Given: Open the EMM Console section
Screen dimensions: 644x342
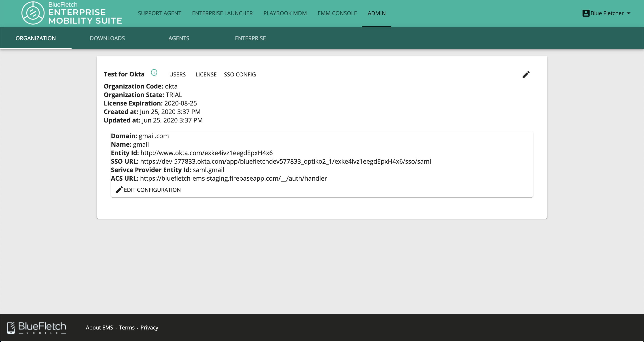Looking at the screenshot, I should [x=337, y=13].
